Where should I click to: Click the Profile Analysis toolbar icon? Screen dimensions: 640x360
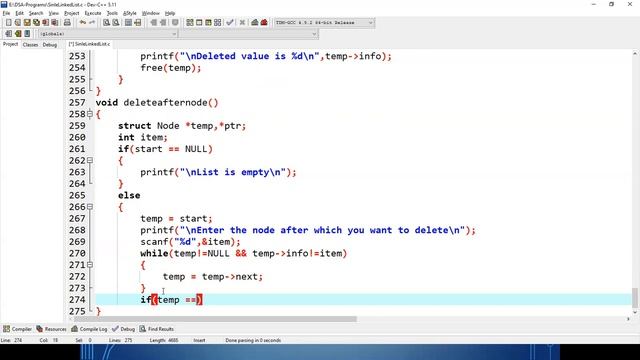255,22
